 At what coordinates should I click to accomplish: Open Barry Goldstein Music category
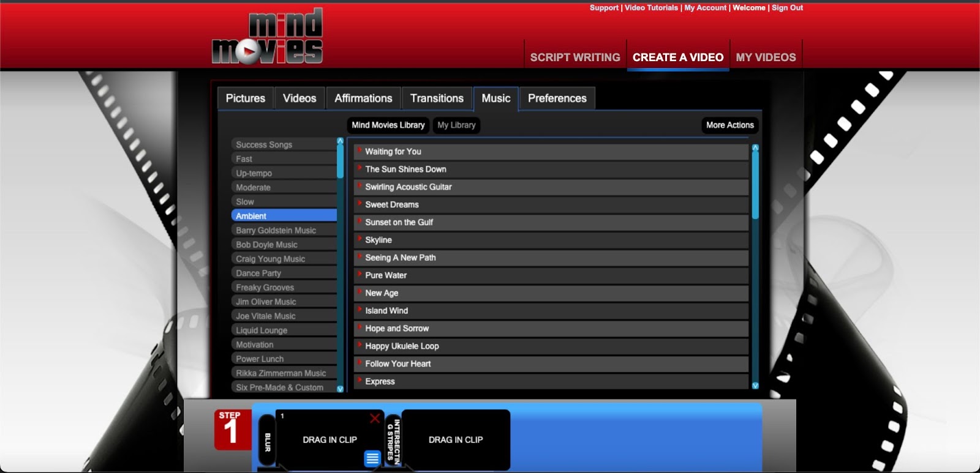(284, 230)
